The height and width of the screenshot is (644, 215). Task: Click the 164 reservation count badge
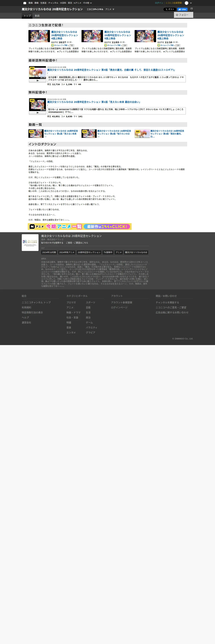(x=124, y=45)
